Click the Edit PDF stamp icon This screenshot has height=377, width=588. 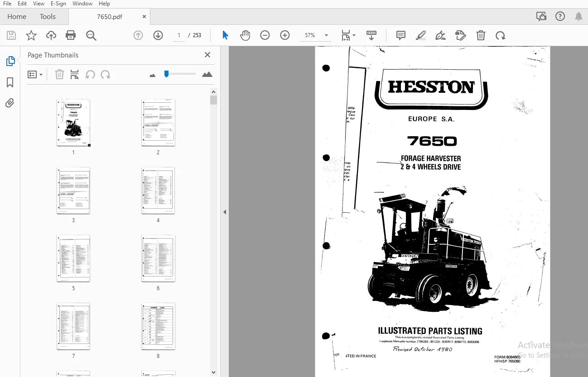point(460,35)
